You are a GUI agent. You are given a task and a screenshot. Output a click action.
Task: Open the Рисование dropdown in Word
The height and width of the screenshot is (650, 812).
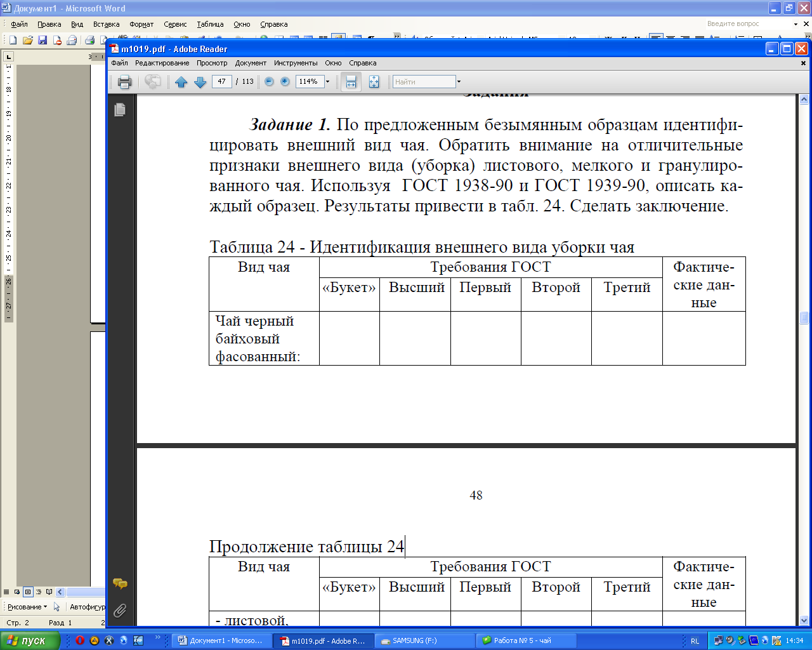coord(27,607)
